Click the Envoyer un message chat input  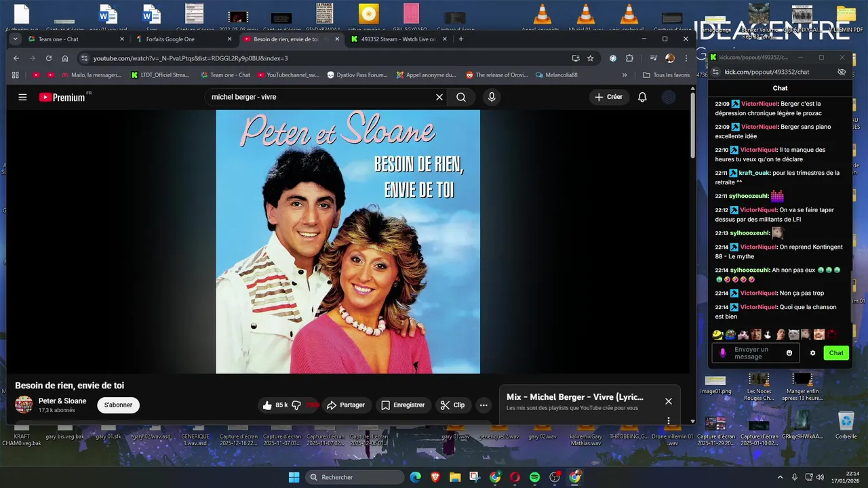[755, 353]
